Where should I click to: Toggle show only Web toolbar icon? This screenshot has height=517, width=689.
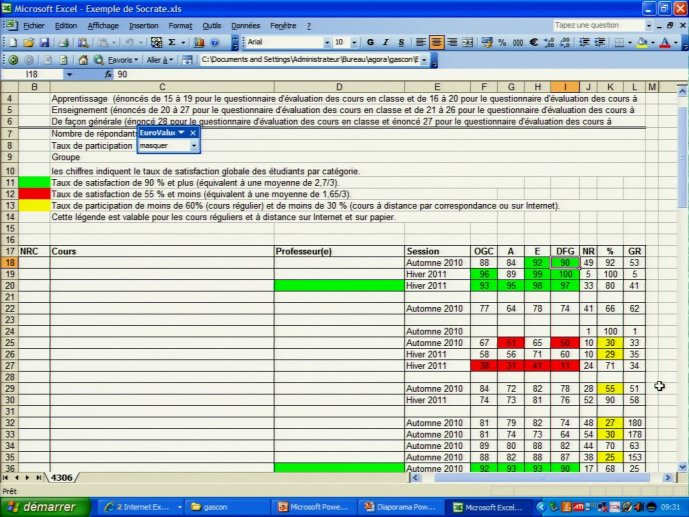(187, 60)
